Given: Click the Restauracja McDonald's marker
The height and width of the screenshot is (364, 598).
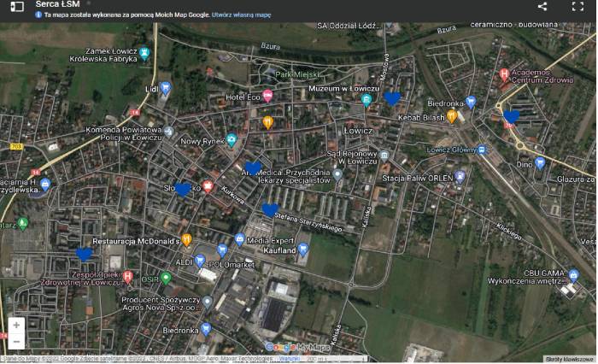Looking at the screenshot, I should [186, 239].
